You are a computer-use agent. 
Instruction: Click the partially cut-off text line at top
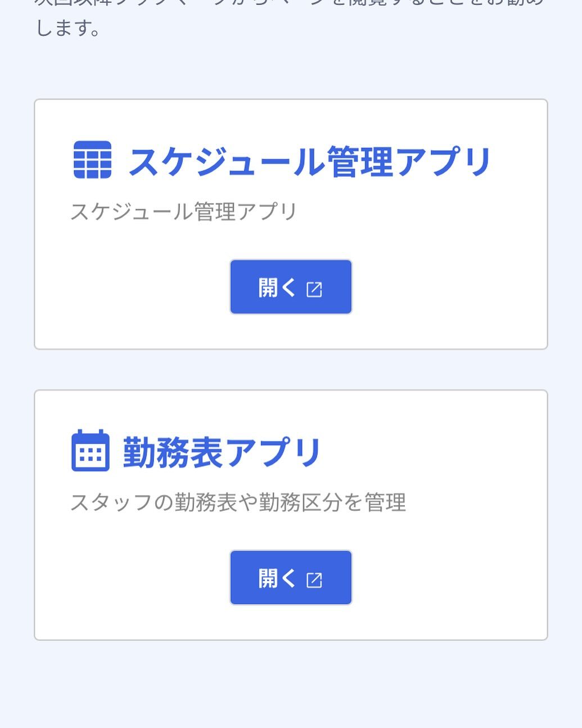[291, 3]
